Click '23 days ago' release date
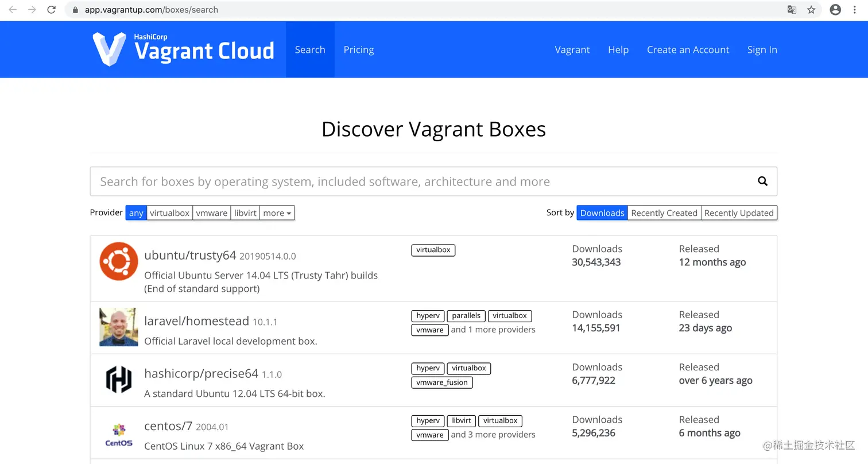The width and height of the screenshot is (868, 464). click(x=706, y=328)
